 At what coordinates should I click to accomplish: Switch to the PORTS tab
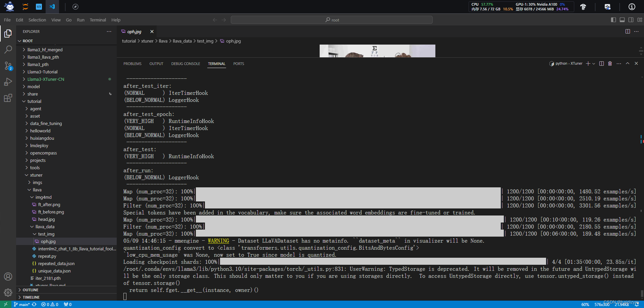[x=238, y=64]
